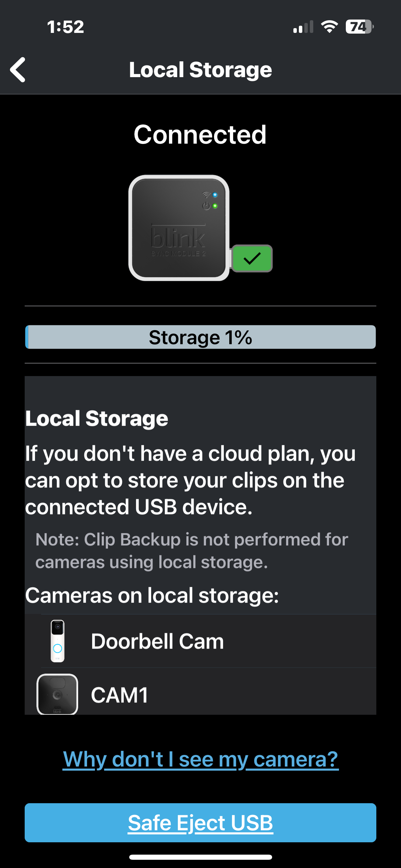Screen dimensions: 401x868
Task: Tap the blue Wi-Fi LED on sync module
Action: pos(215,195)
